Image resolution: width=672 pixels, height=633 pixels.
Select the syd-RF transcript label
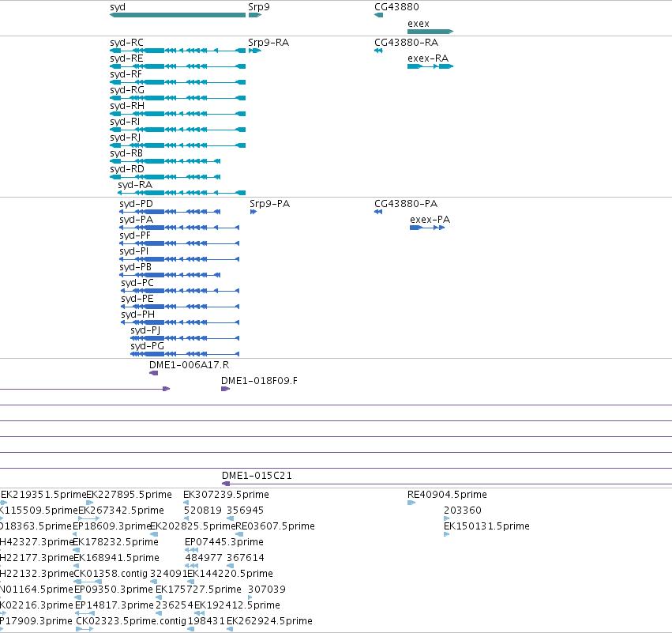(x=126, y=74)
